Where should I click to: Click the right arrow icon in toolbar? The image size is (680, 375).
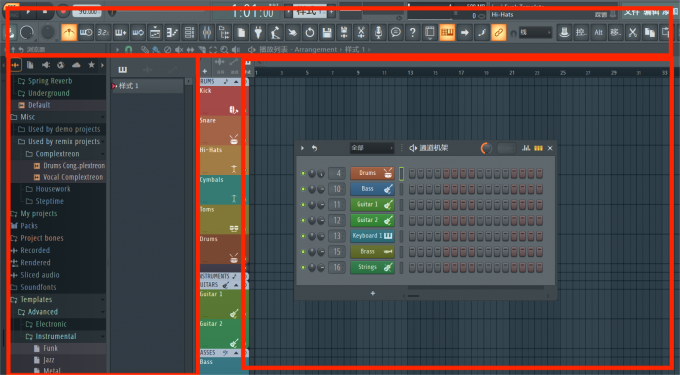click(464, 33)
